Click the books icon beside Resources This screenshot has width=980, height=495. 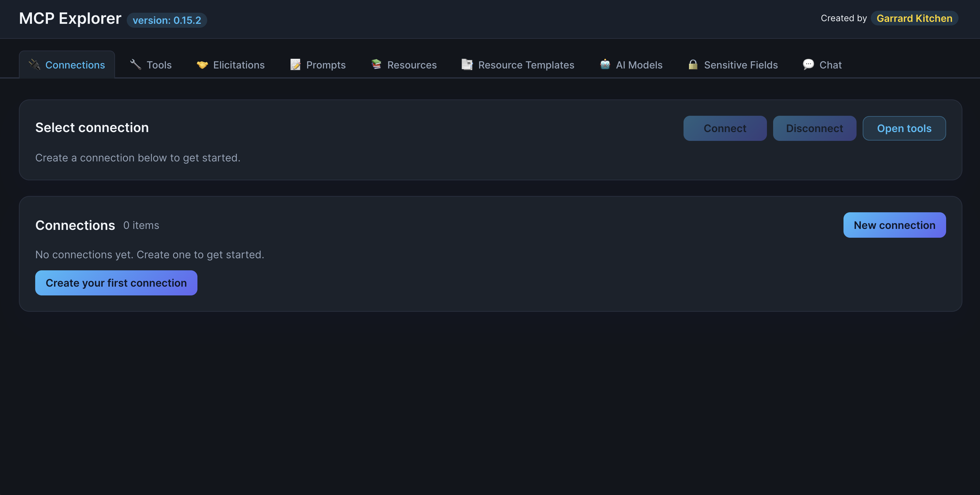[376, 65]
